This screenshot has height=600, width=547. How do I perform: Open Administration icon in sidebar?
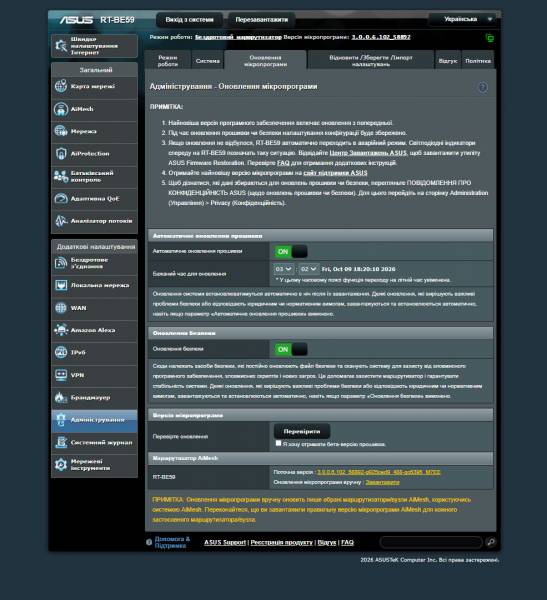(x=61, y=420)
